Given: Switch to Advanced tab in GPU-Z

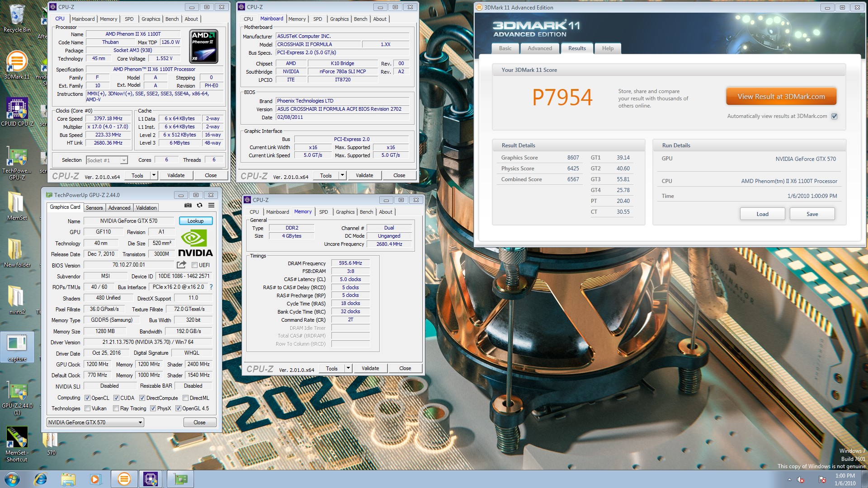Looking at the screenshot, I should tap(119, 208).
